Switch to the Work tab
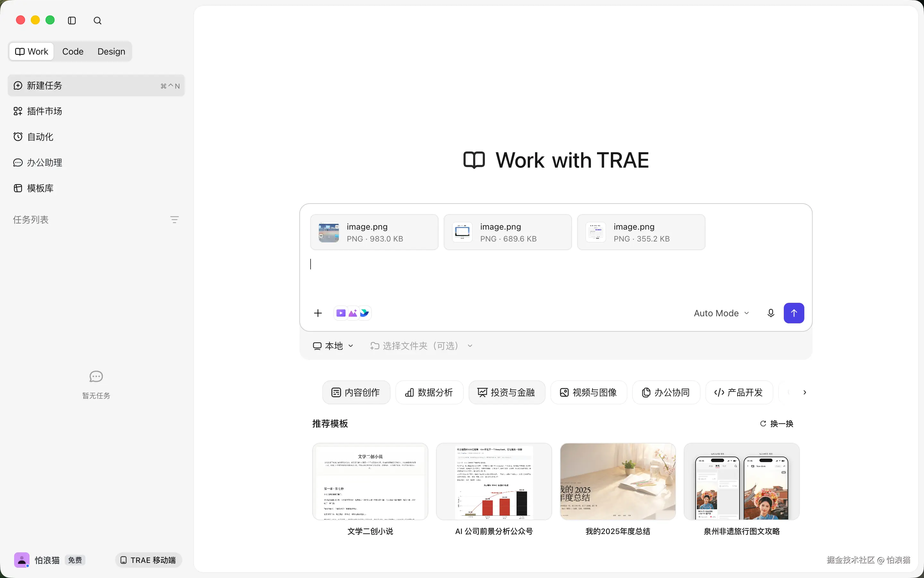 32,52
